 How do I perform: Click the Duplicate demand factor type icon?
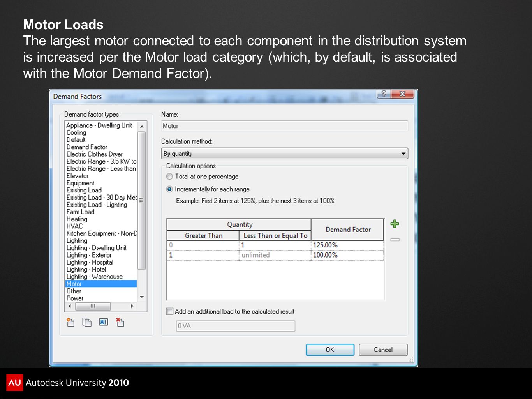(x=87, y=322)
